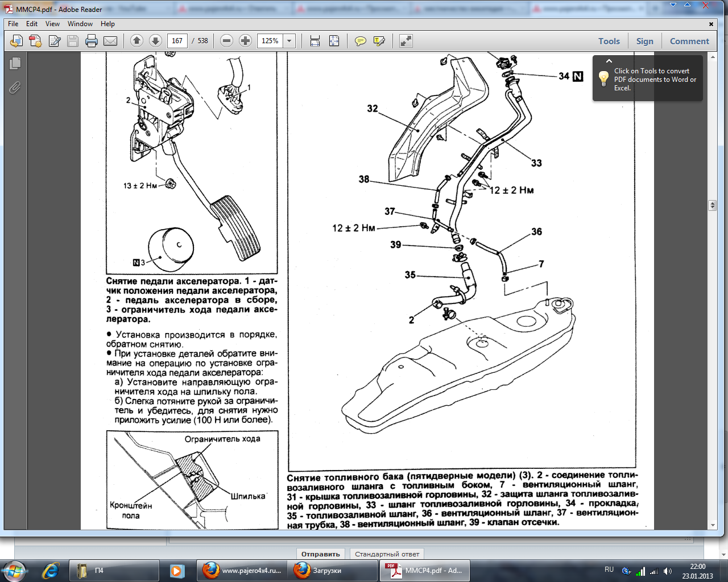Switch to read mode view

406,41
